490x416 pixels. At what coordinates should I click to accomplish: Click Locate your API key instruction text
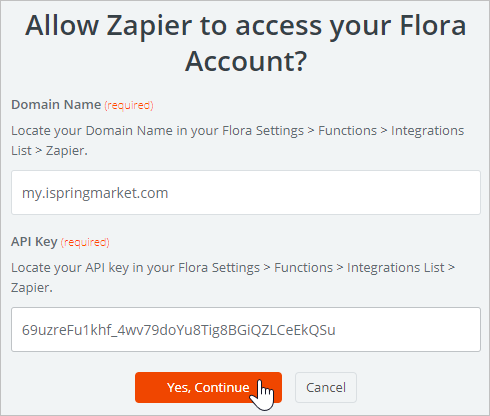click(233, 278)
